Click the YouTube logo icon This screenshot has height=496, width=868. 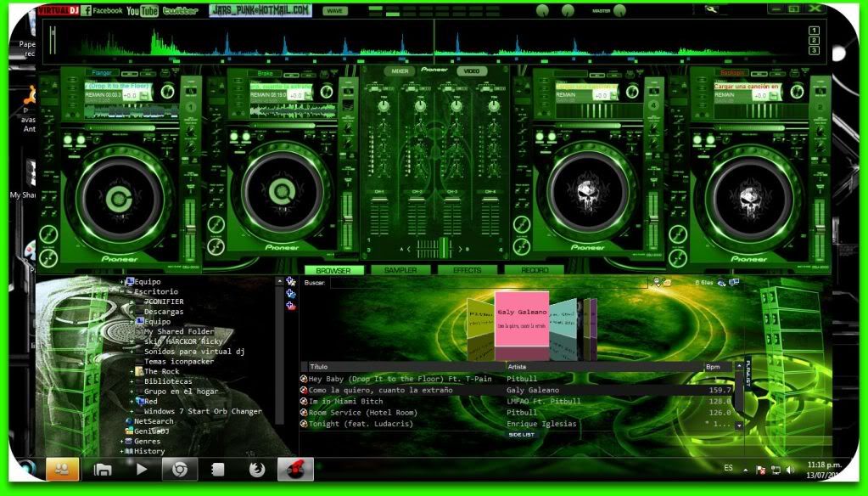click(x=142, y=11)
